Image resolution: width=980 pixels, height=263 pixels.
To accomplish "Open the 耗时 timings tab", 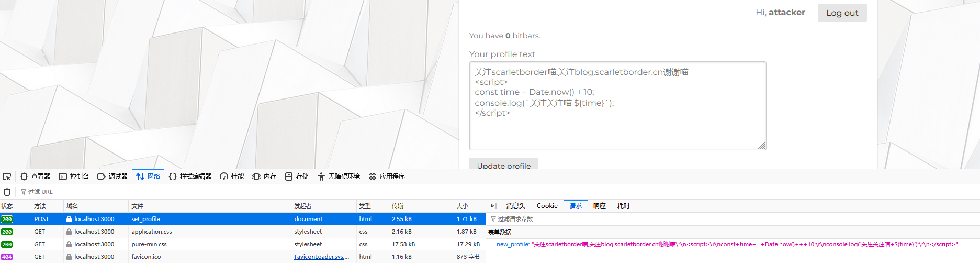I will [x=624, y=206].
